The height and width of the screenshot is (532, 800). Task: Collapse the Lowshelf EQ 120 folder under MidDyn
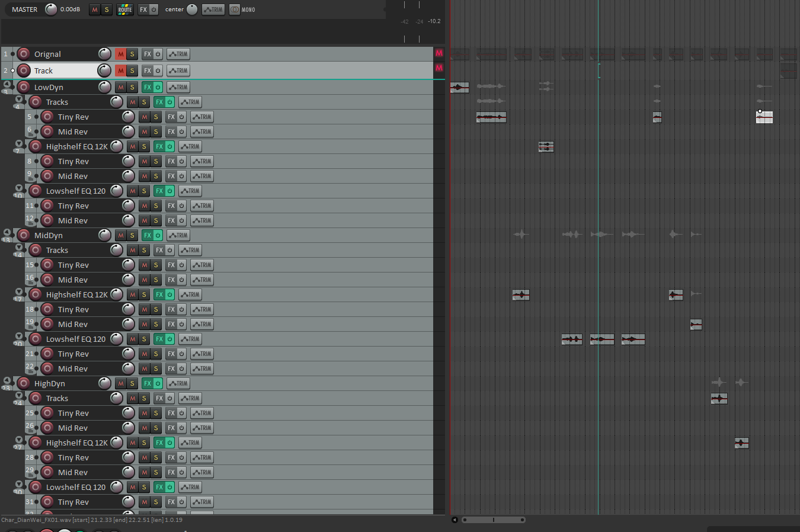click(19, 336)
